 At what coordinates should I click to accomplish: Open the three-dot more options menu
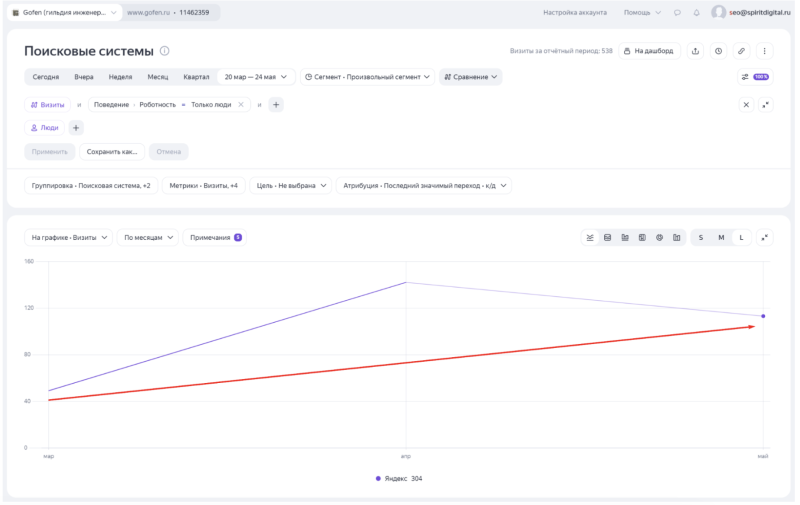[x=764, y=51]
